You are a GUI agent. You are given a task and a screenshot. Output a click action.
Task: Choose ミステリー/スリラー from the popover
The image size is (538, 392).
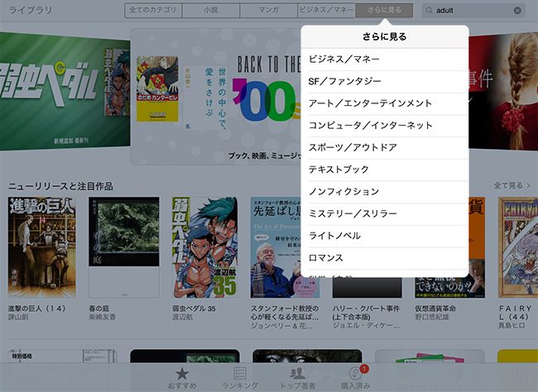pos(385,213)
